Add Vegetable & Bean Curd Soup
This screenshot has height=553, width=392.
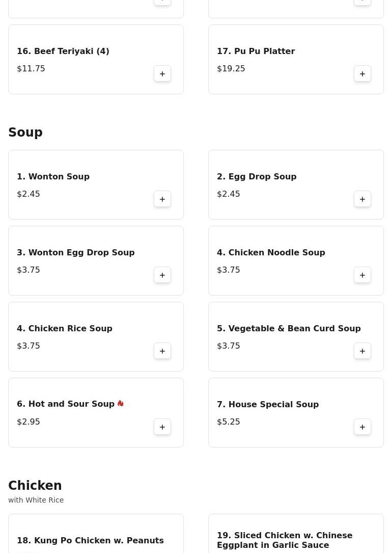[x=362, y=351]
